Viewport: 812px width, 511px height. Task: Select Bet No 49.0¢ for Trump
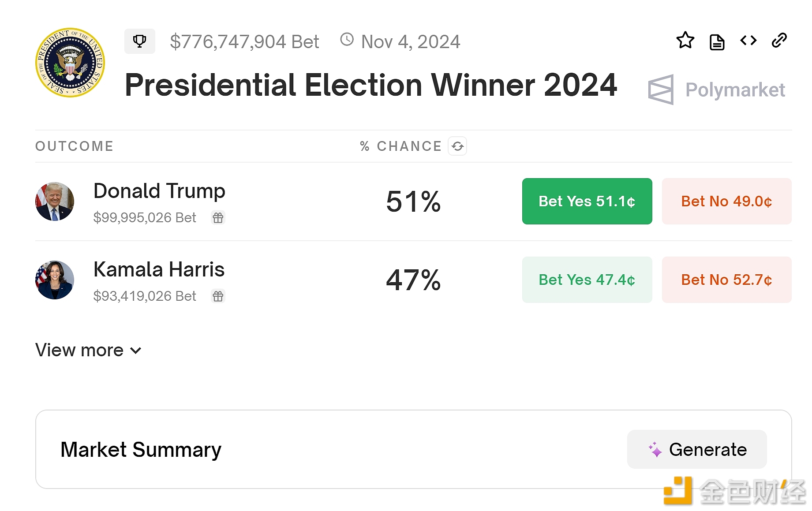click(x=726, y=201)
